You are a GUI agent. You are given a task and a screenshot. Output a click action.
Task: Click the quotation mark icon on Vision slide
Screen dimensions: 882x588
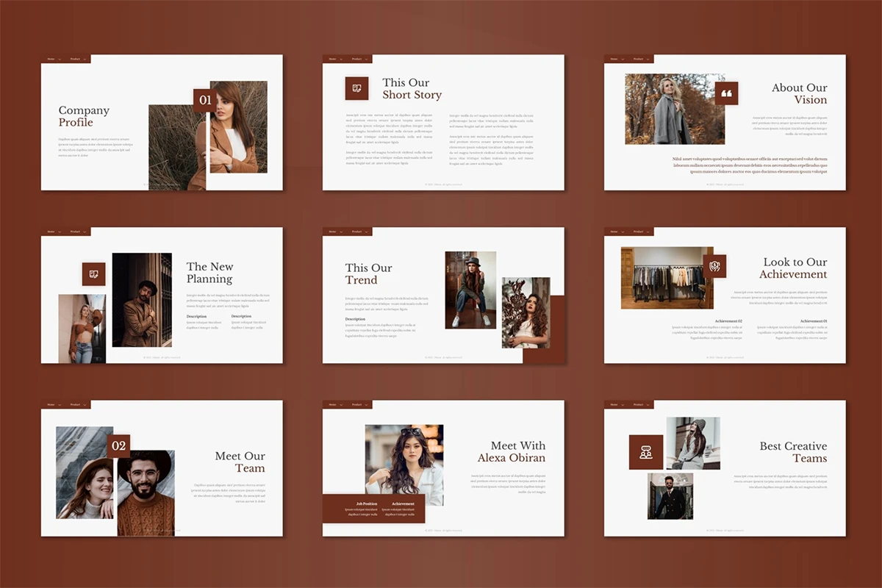[726, 93]
